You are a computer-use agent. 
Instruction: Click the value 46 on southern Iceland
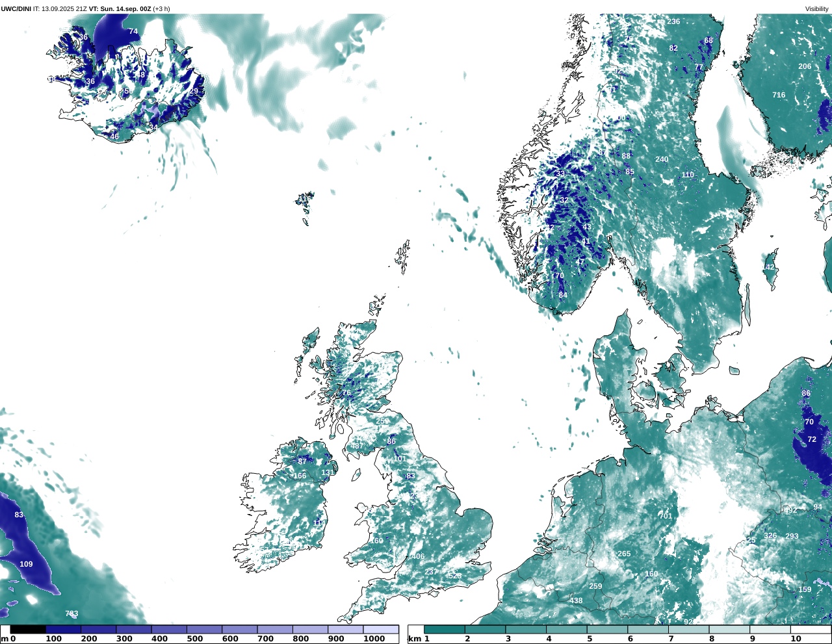coord(114,136)
